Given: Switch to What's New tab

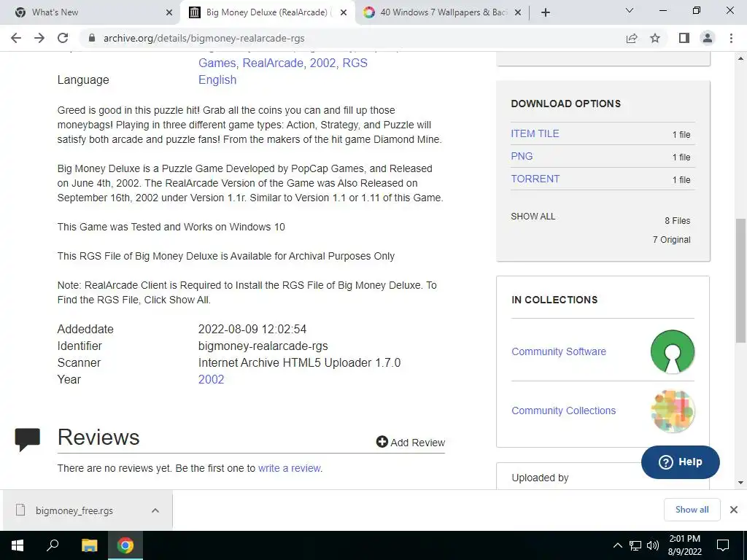Looking at the screenshot, I should click(90, 12).
